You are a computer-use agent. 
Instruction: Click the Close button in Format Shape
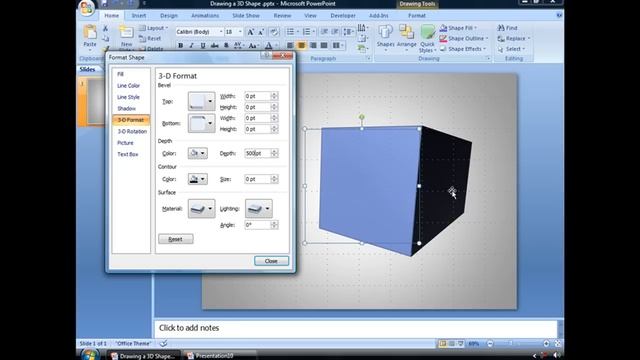point(271,261)
